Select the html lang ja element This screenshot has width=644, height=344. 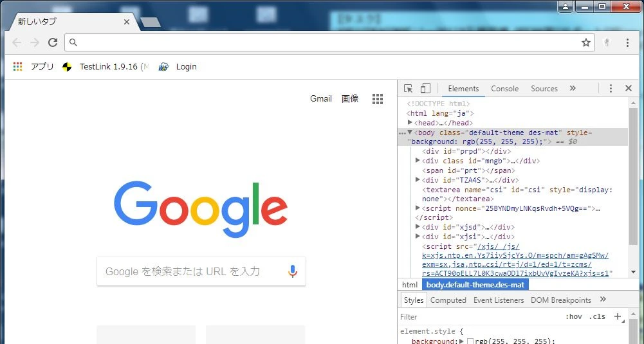pos(440,113)
